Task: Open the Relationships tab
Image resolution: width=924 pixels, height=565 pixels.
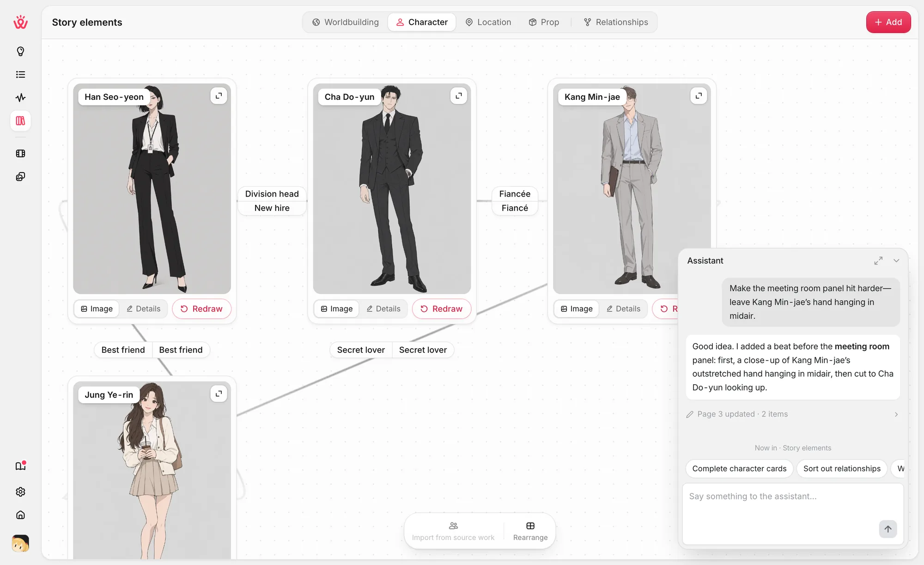Action: click(616, 22)
